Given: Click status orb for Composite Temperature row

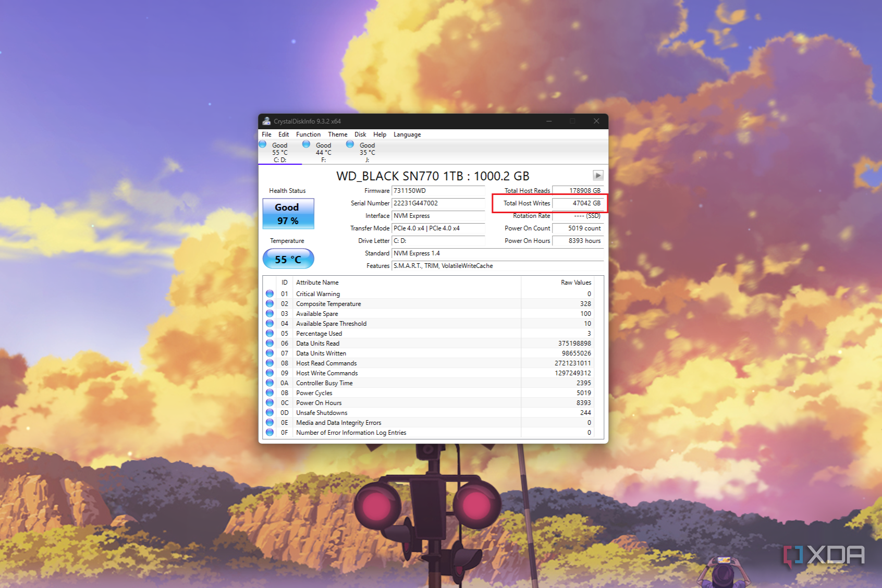Looking at the screenshot, I should [269, 303].
